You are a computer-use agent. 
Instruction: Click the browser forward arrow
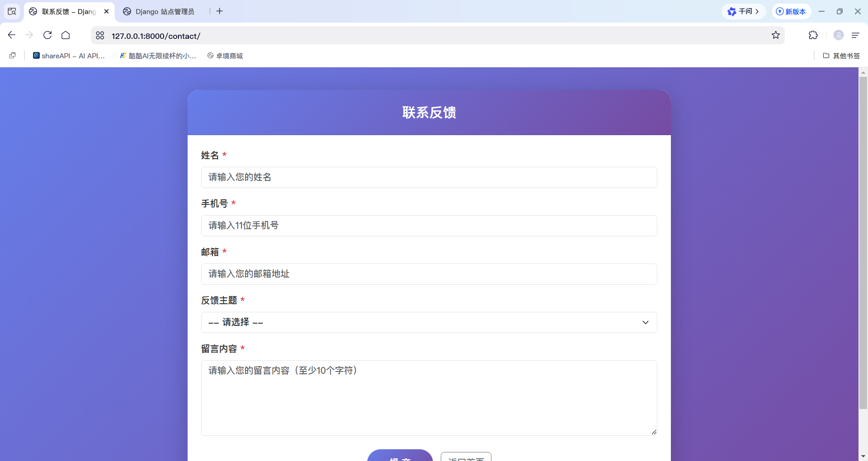pos(29,35)
